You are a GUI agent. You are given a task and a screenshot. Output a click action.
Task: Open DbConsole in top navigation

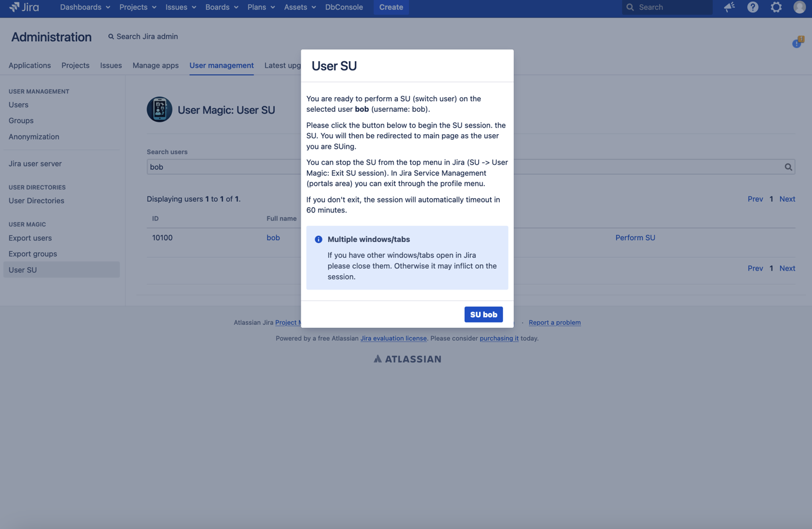coord(344,7)
